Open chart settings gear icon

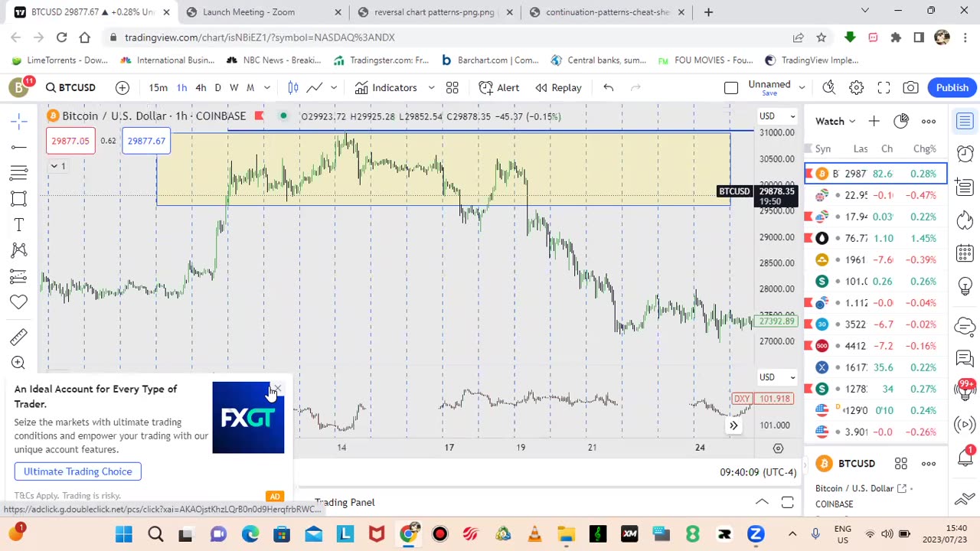(x=857, y=88)
